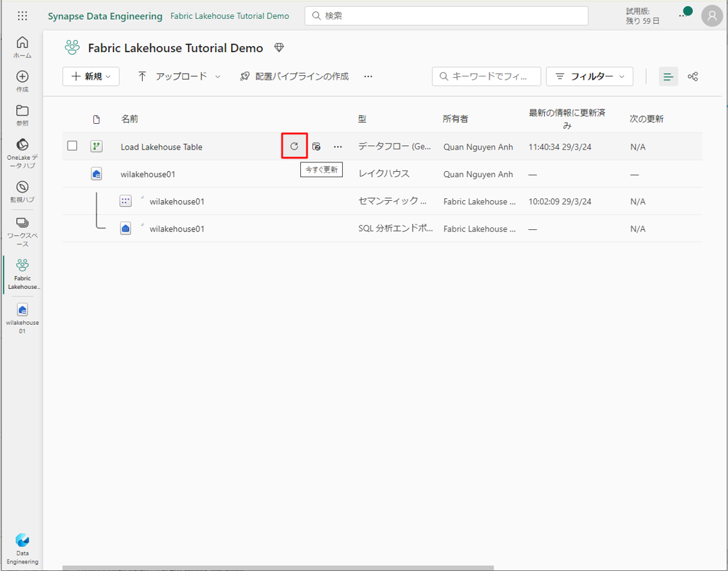728x571 pixels.
Task: Open the wilakehouse01 lakehouse item
Action: (148, 175)
